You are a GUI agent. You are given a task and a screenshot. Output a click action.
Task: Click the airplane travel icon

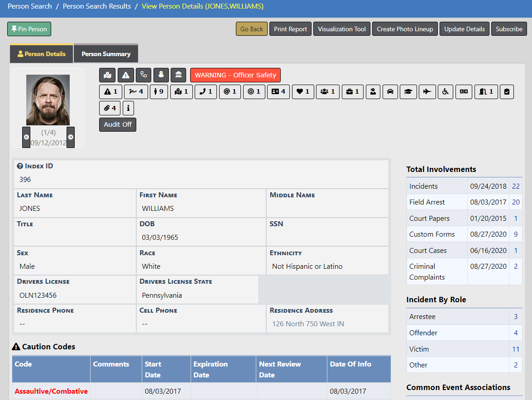point(427,91)
